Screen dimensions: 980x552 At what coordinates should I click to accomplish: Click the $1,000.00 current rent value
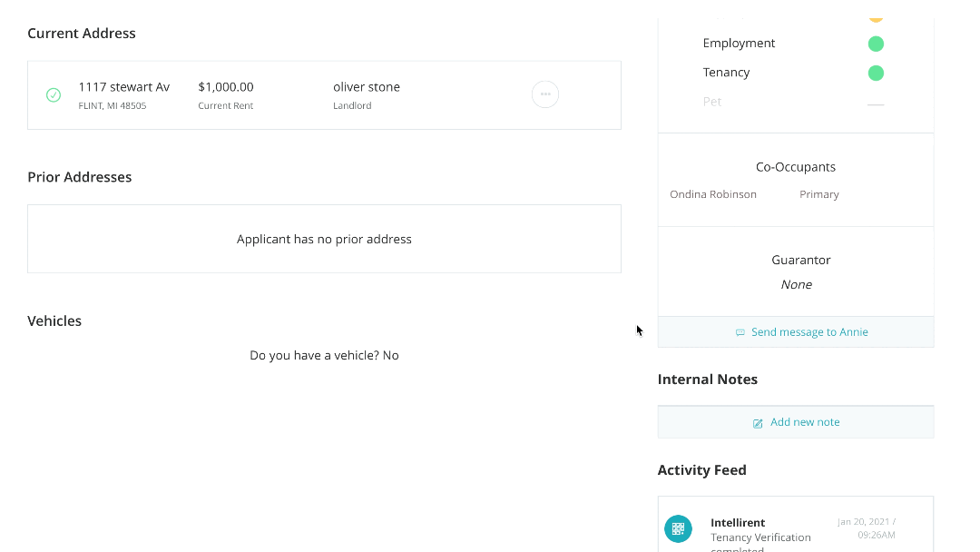pyautogui.click(x=226, y=87)
